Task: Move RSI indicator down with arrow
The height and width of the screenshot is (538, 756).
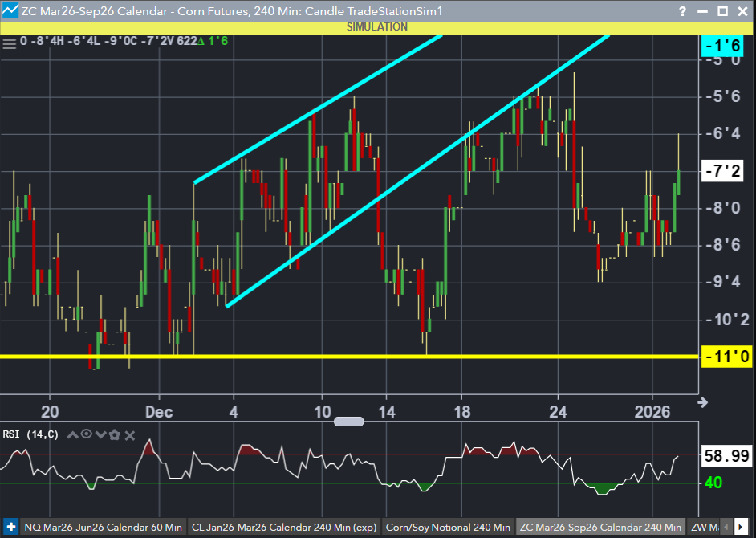Action: pos(100,435)
